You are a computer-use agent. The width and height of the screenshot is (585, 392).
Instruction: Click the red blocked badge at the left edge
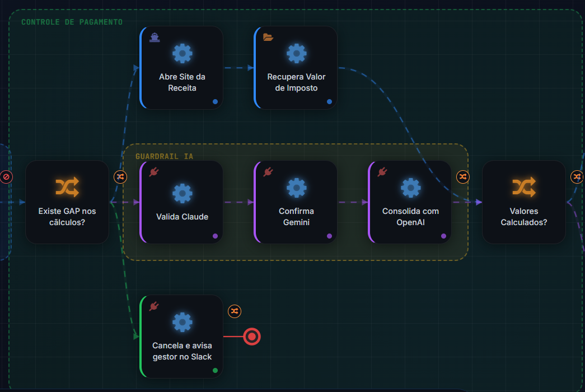[6, 177]
